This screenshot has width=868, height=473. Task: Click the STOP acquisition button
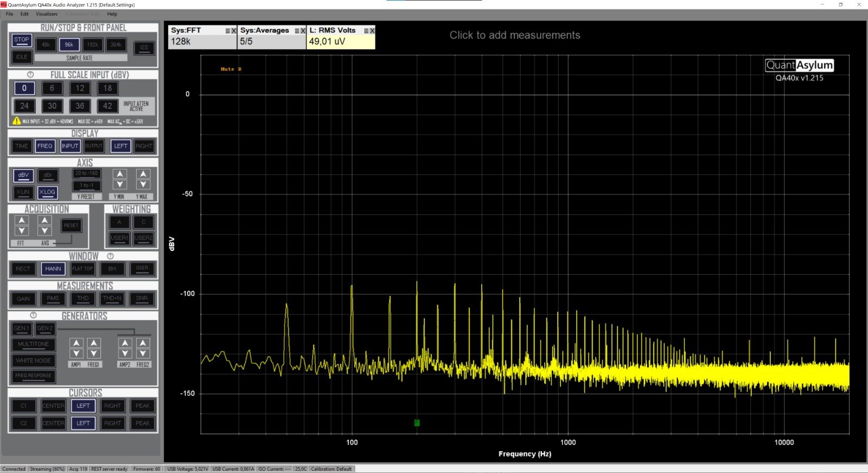22,41
